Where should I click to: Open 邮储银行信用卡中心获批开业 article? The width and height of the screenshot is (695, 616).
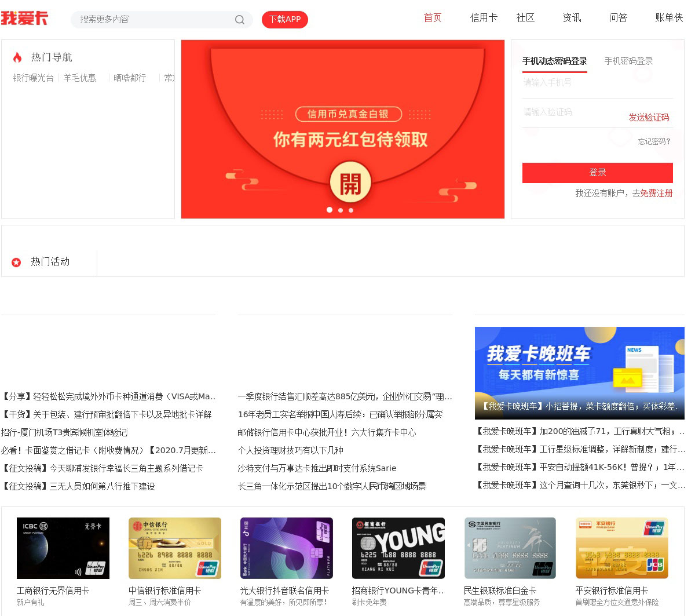pyautogui.click(x=327, y=433)
